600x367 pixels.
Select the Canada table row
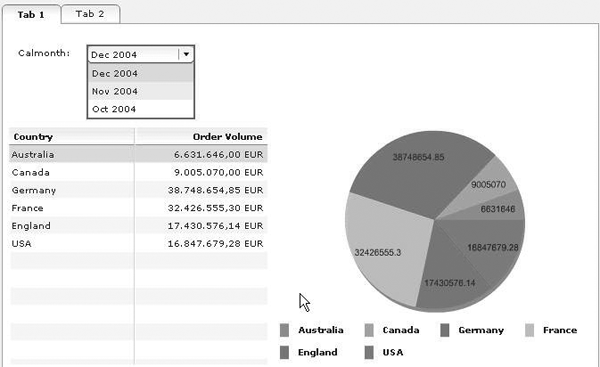[x=138, y=172]
